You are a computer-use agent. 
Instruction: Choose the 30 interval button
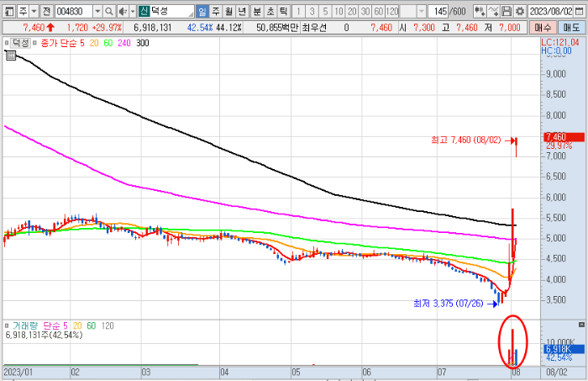pyautogui.click(x=365, y=12)
